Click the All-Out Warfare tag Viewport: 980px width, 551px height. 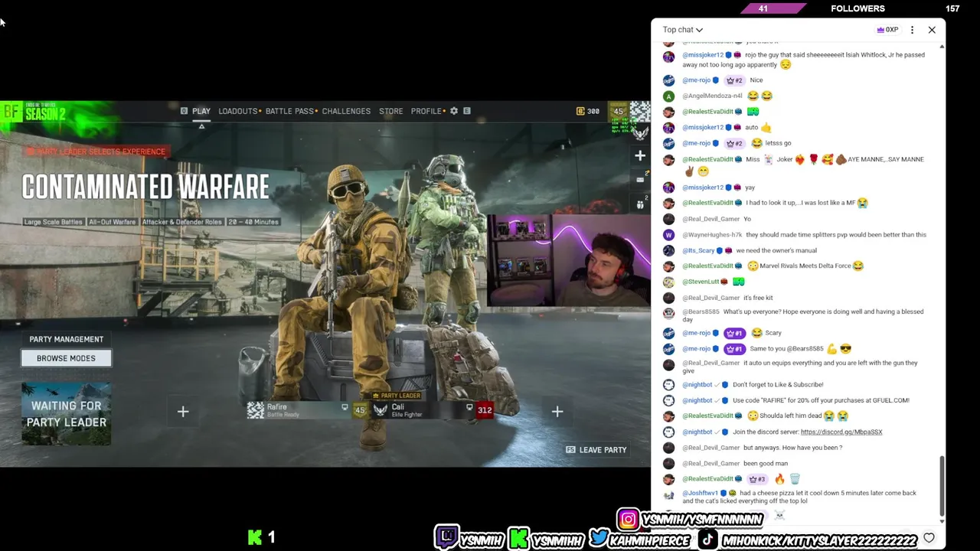tap(113, 222)
